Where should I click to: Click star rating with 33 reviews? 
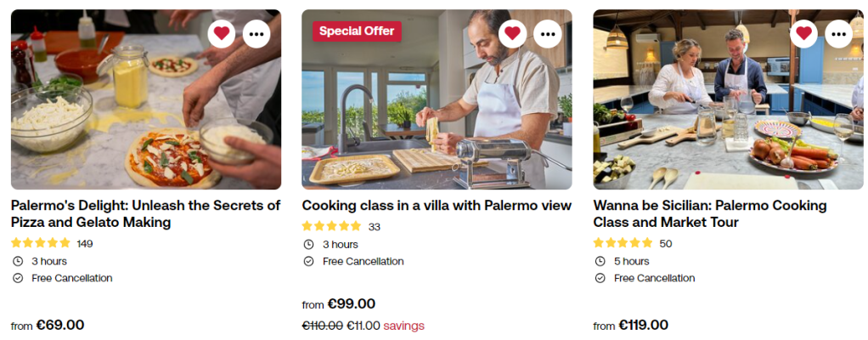[331, 226]
